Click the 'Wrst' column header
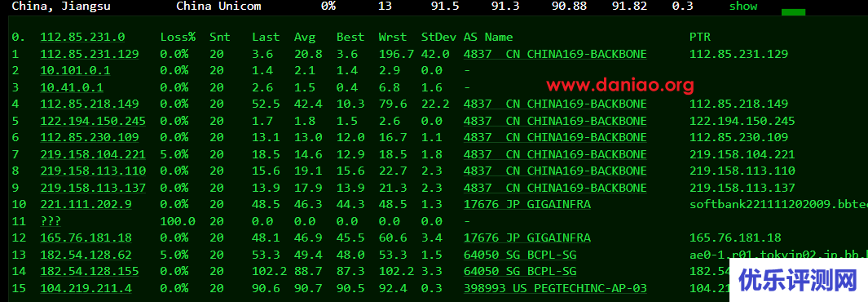Screen dimensions: 868x302 coord(393,37)
